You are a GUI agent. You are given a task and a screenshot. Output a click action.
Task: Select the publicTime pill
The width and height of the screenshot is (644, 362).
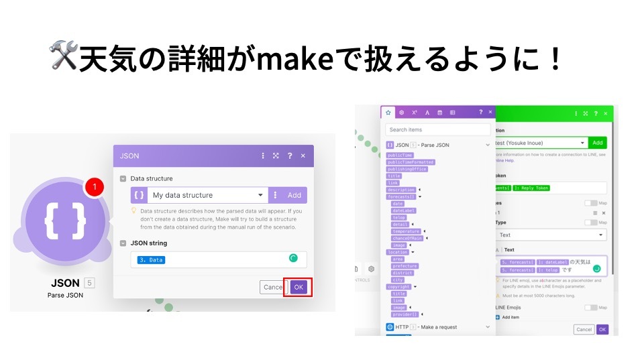point(400,155)
